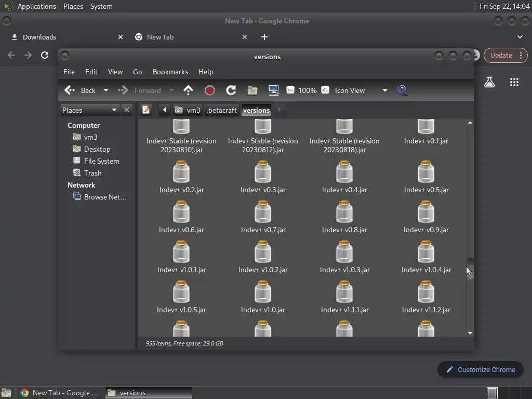Go up to the parent folder
The height and width of the screenshot is (399, 532).
click(x=188, y=90)
